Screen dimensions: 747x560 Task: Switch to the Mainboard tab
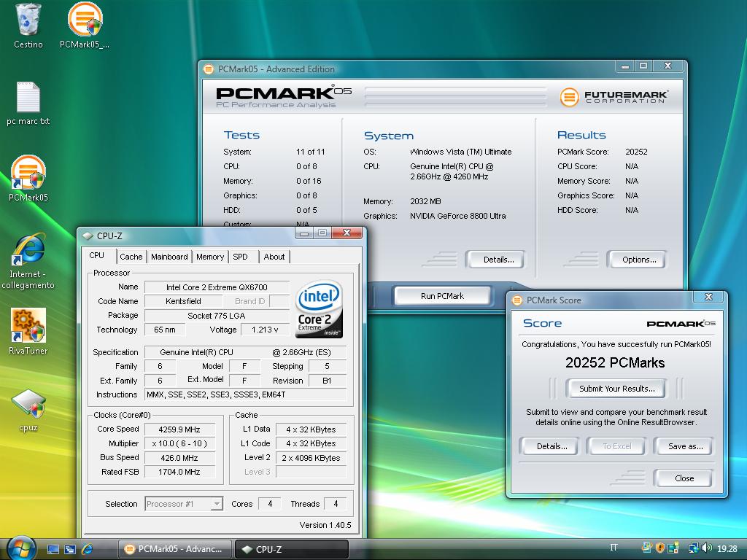pos(169,257)
